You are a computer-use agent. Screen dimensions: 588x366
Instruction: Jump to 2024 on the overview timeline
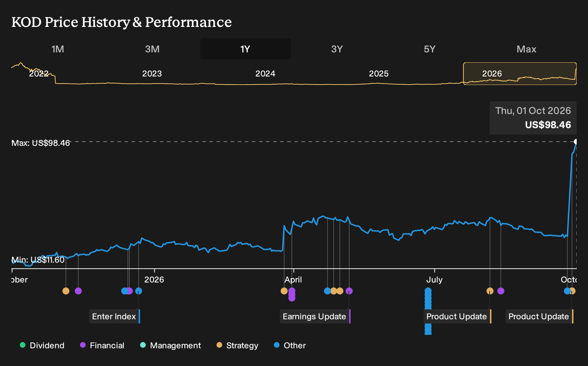coord(265,74)
